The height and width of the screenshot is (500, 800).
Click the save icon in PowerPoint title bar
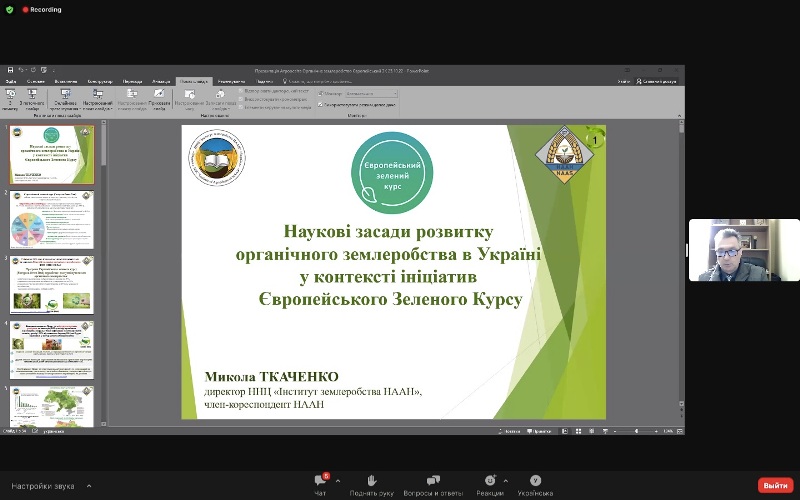click(10, 70)
